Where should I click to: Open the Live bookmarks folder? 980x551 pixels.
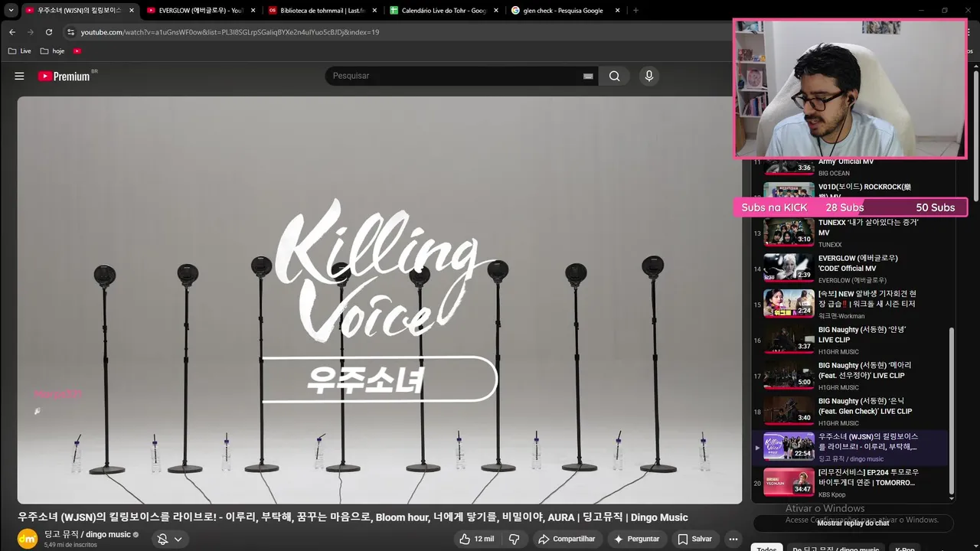coord(20,51)
